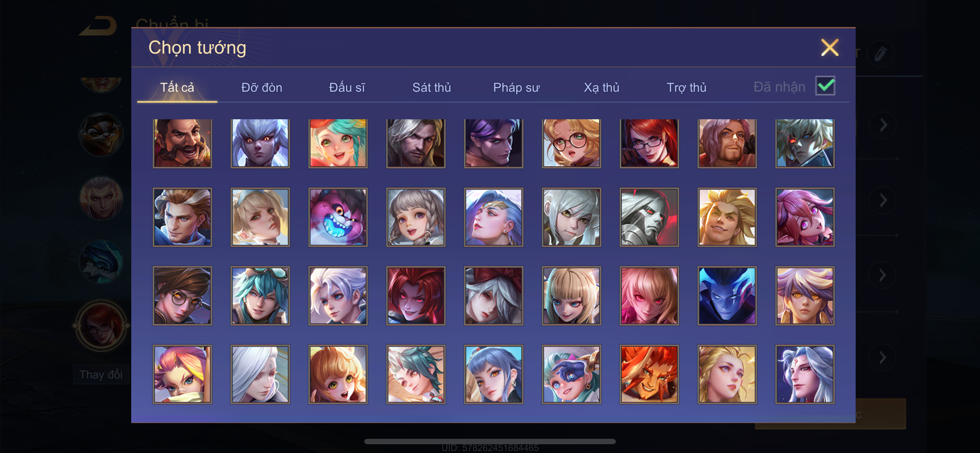Viewport: 980px width, 453px height.
Task: Pick the girl wearing a purple eye patch
Action: [571, 374]
